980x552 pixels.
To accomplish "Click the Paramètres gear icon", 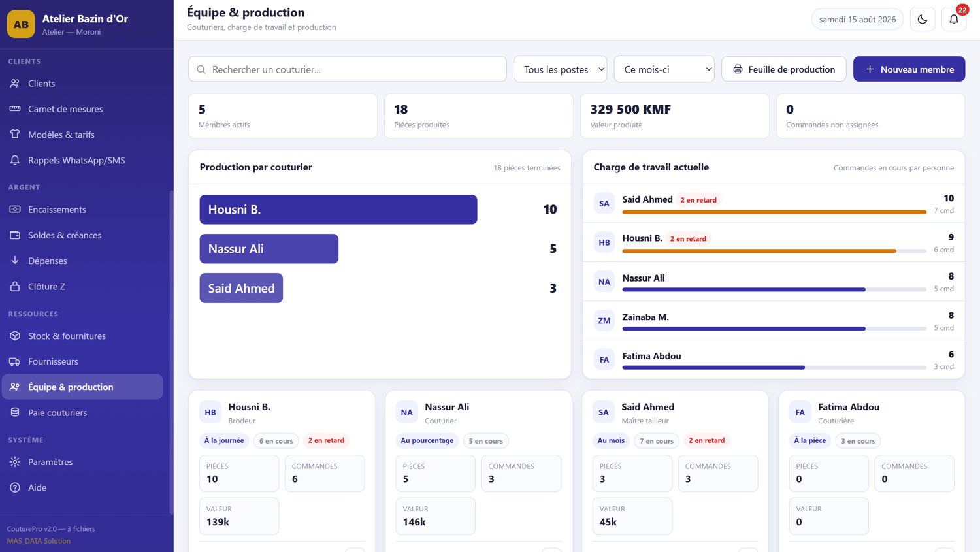I will tap(15, 462).
